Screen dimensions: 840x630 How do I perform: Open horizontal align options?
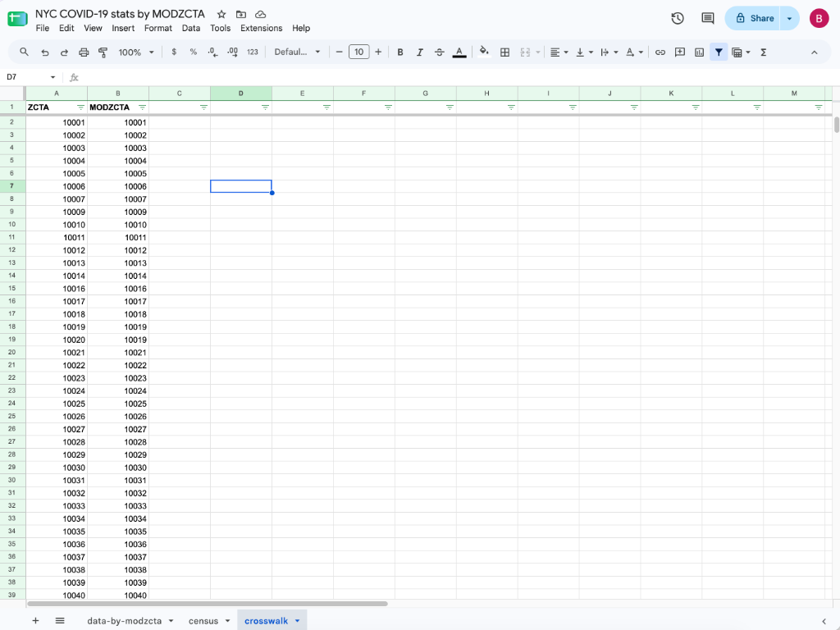(559, 52)
